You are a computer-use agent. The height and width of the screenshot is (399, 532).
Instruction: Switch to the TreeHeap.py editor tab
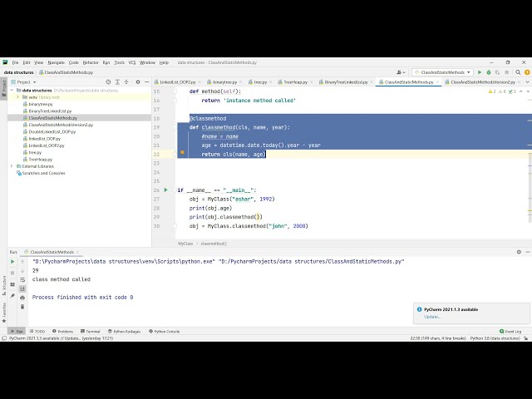tap(294, 82)
